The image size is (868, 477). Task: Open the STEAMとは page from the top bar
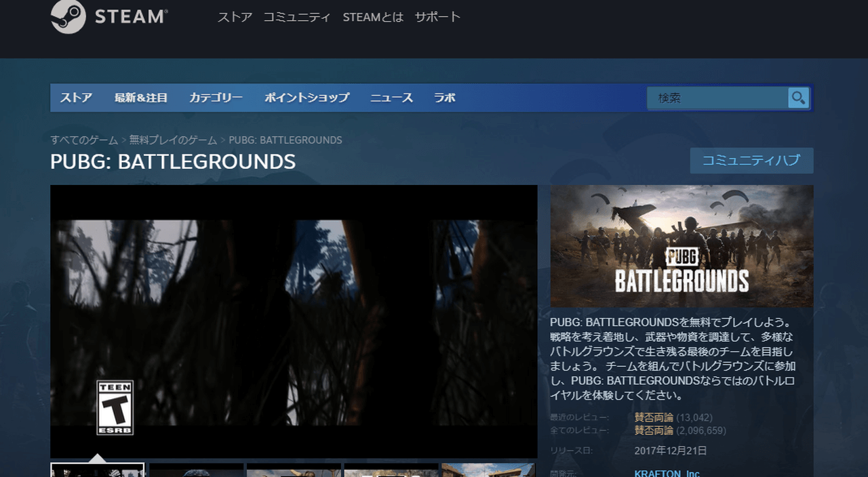(373, 17)
